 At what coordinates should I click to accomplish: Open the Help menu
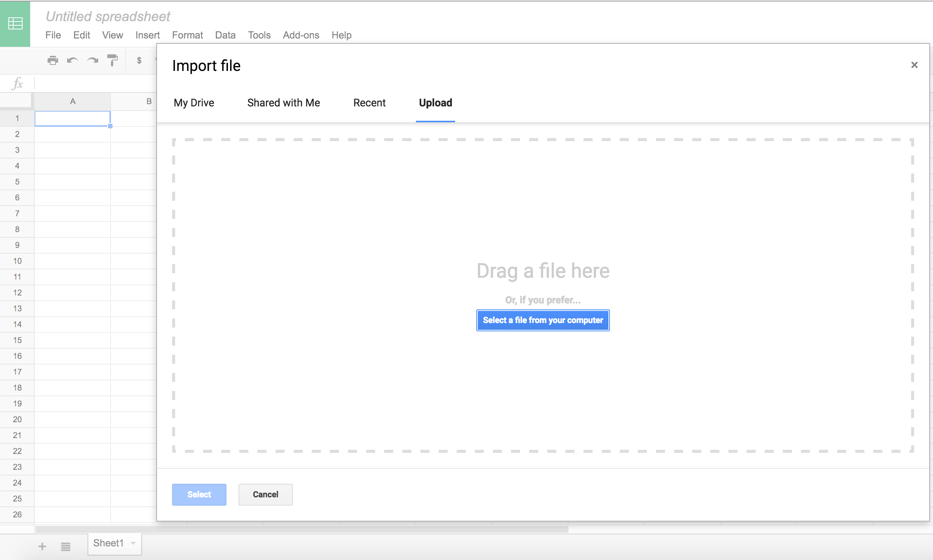(x=342, y=35)
